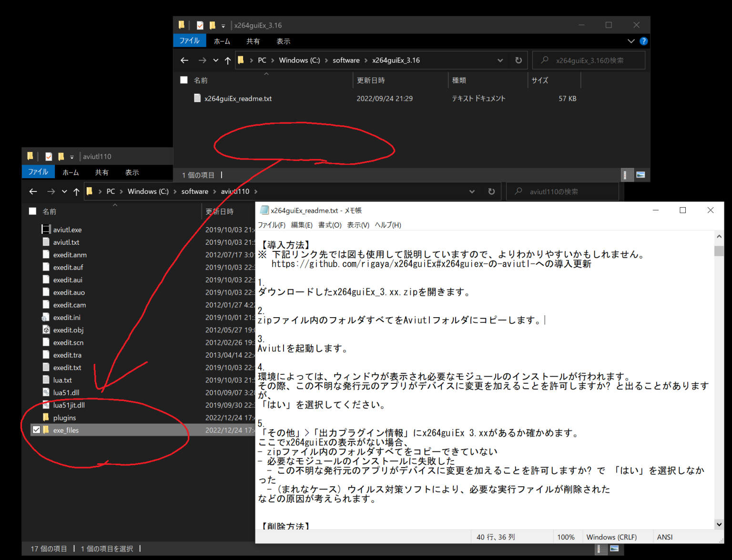Check the box next to x264guiEx_readme.txt
Screen dimensions: 732x560
pos(184,98)
